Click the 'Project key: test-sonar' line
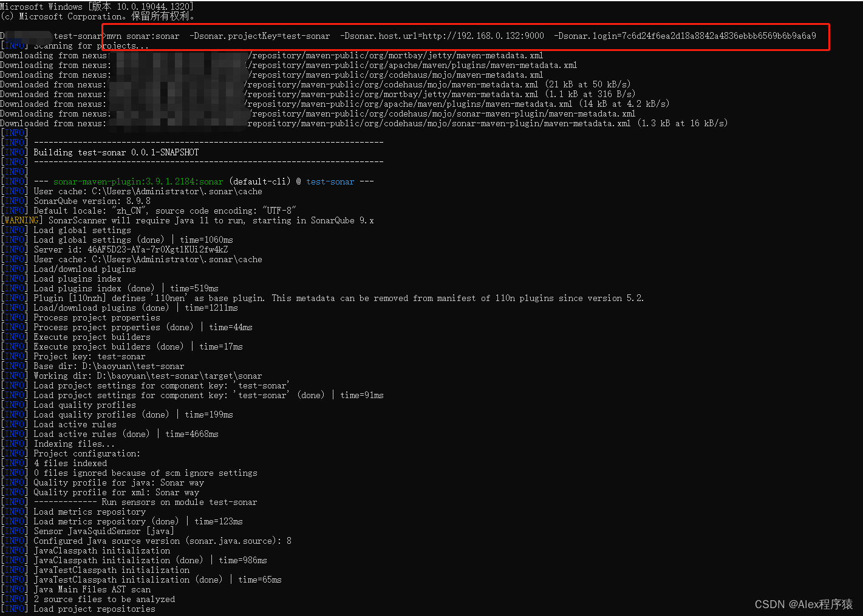The height and width of the screenshot is (616, 863). 73,356
